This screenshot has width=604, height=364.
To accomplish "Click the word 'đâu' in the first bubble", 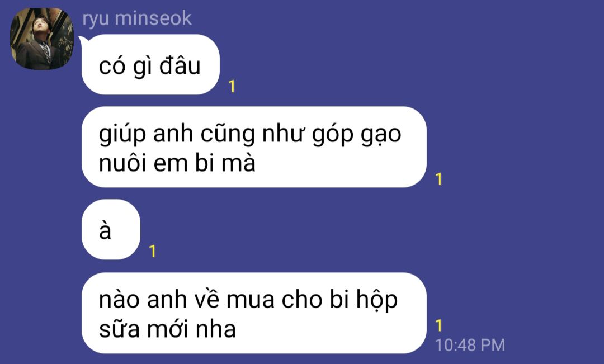I will (x=180, y=65).
